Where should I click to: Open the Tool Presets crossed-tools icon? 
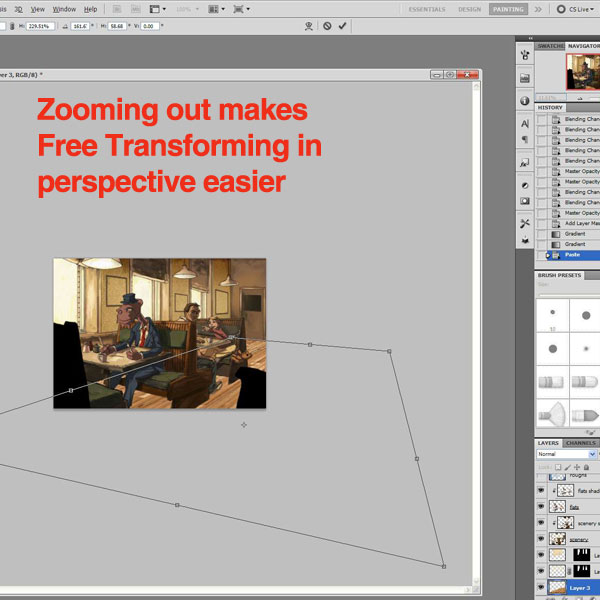[525, 223]
